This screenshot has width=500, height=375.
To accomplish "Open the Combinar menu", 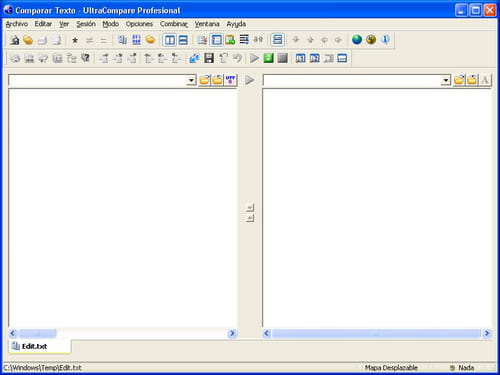I will point(174,24).
